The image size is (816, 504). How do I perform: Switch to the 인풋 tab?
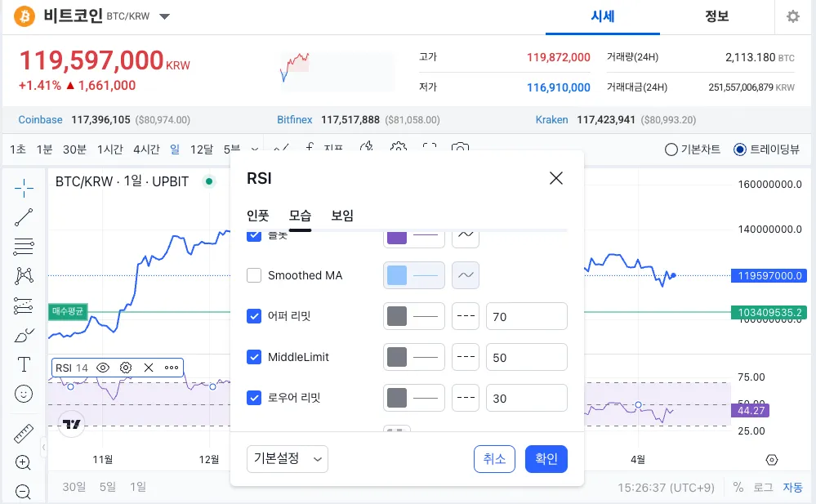tap(258, 216)
